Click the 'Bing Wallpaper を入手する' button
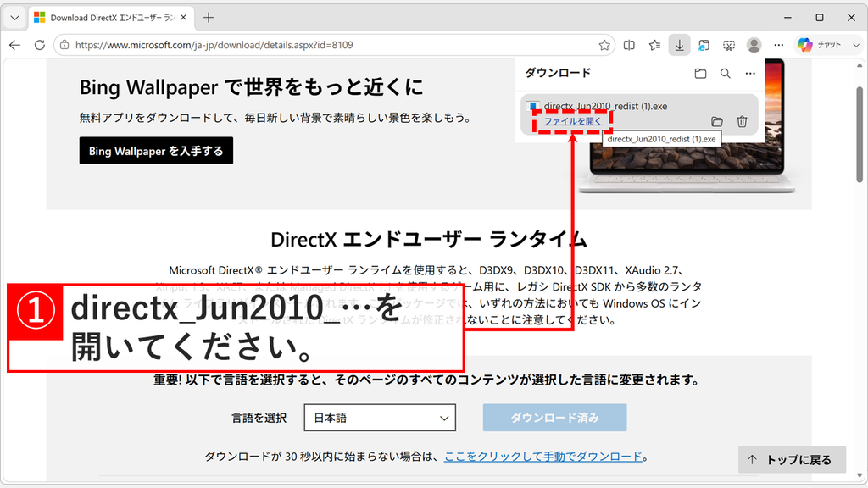Image resolution: width=868 pixels, height=488 pixels. 156,151
